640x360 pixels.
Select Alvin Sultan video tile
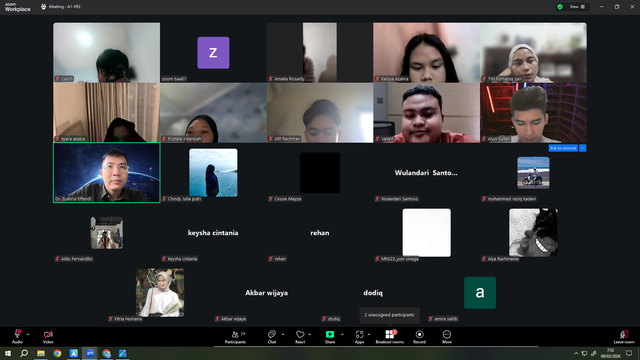pos(533,113)
